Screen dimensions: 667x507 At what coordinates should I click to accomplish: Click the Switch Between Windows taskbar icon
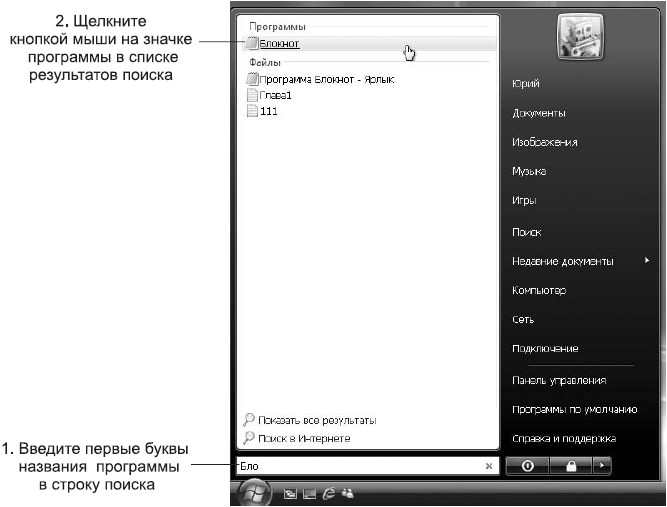[x=310, y=494]
